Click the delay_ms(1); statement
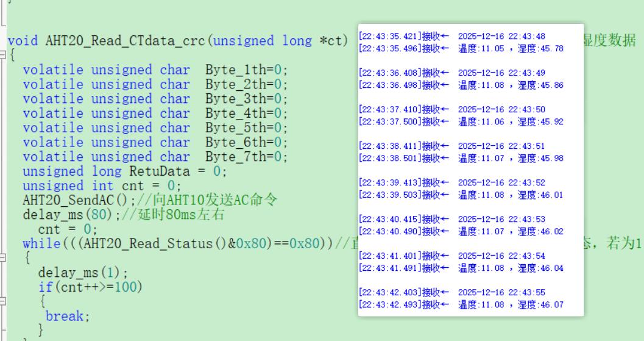 point(83,272)
